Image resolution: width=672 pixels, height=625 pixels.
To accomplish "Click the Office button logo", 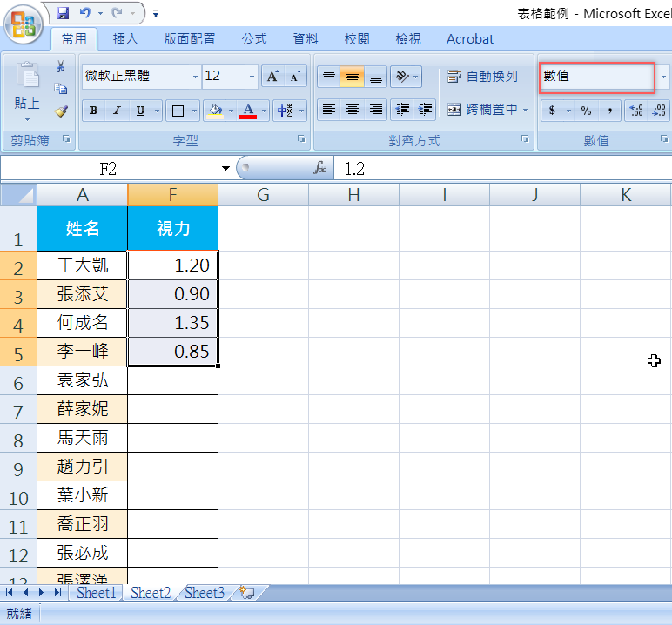I will [24, 24].
